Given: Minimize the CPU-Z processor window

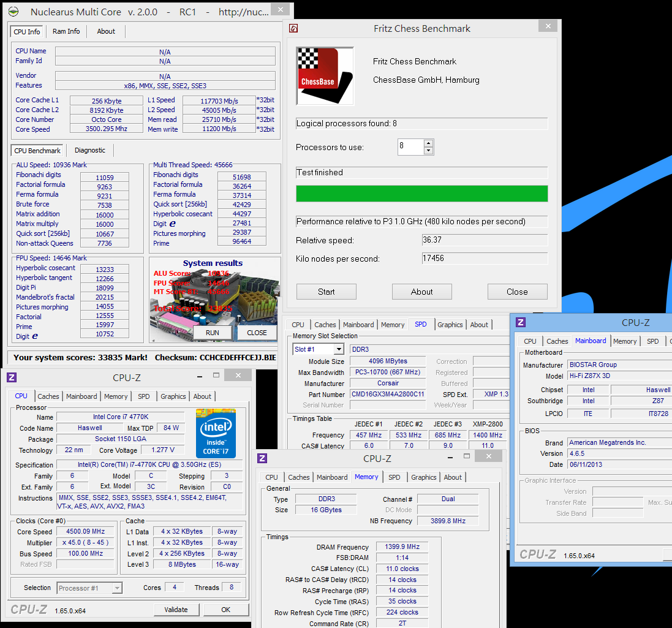Looking at the screenshot, I should click(x=199, y=376).
